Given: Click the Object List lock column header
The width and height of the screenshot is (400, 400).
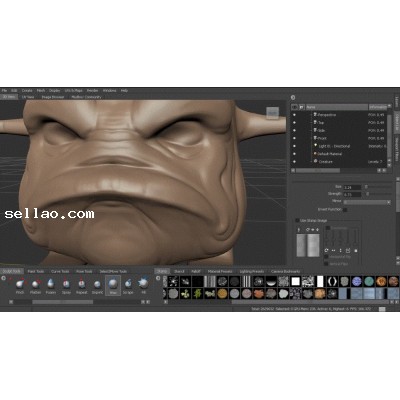Looking at the screenshot, I should (x=302, y=107).
